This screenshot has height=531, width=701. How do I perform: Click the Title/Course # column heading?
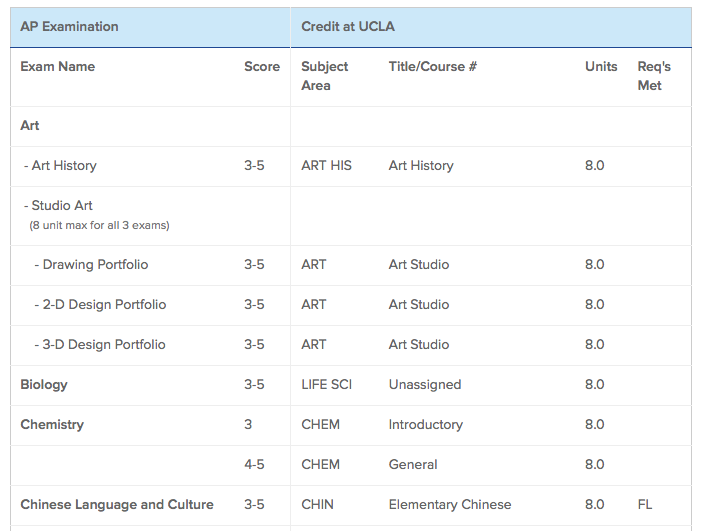point(433,67)
